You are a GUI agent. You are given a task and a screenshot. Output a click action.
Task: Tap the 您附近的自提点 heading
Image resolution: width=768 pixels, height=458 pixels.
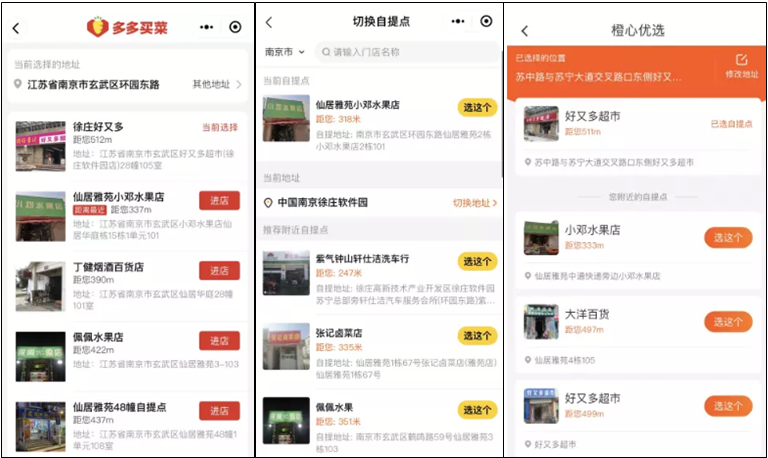click(x=638, y=197)
